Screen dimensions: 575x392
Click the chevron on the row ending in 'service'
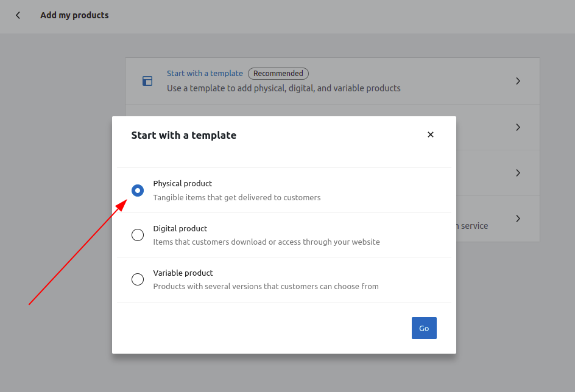click(518, 219)
